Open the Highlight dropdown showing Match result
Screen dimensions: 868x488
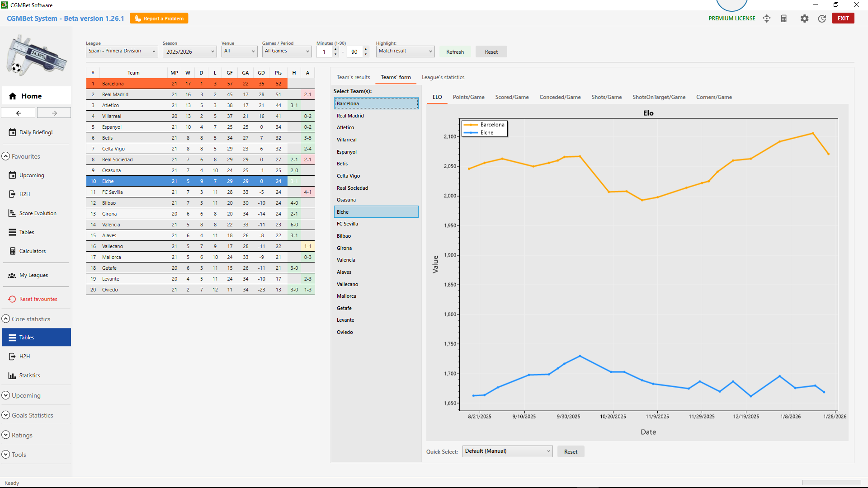tap(405, 51)
